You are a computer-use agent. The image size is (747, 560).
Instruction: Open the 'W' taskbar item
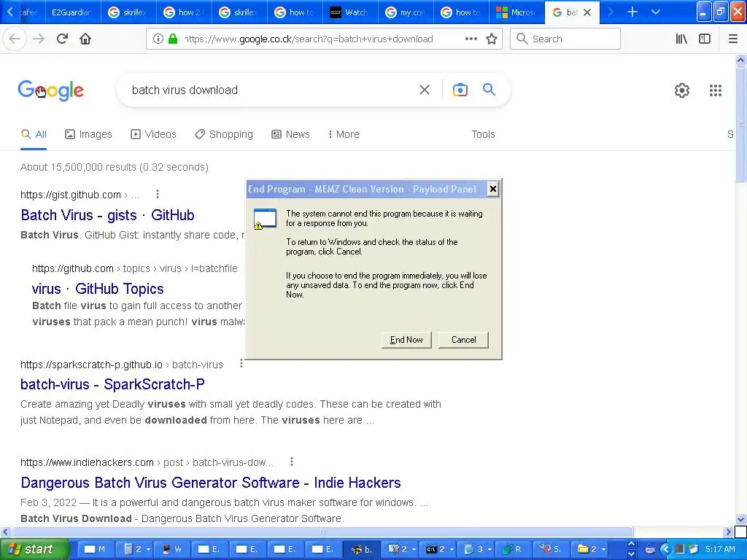tap(172, 550)
